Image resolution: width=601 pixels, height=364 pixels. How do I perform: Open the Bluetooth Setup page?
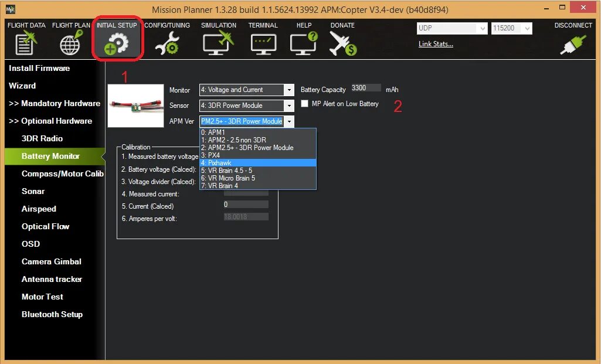[52, 315]
